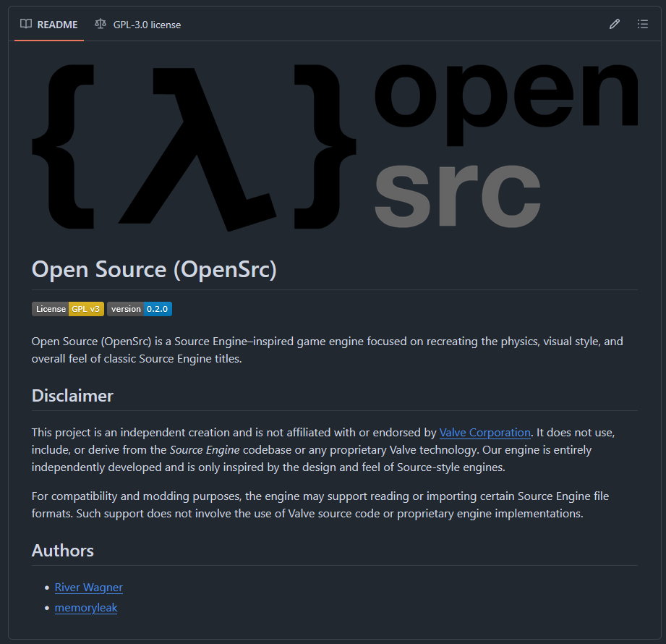Click the gray 'src' logo text

[x=458, y=195]
